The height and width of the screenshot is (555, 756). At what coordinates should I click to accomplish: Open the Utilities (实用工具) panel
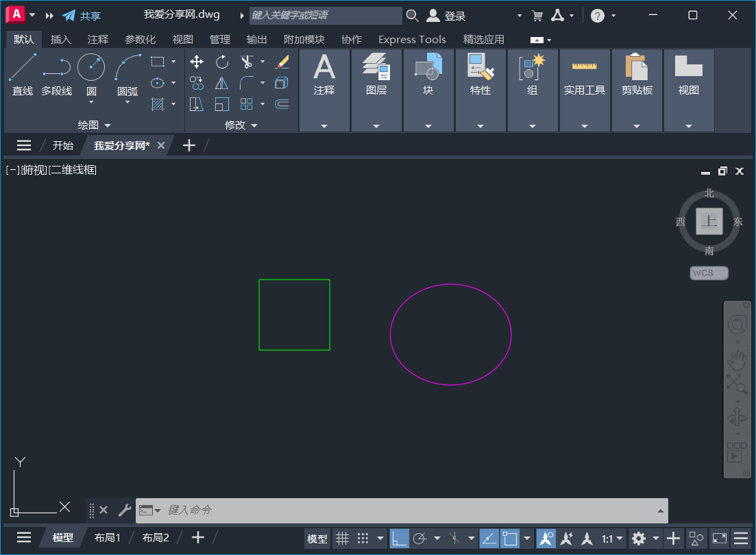[x=585, y=90]
